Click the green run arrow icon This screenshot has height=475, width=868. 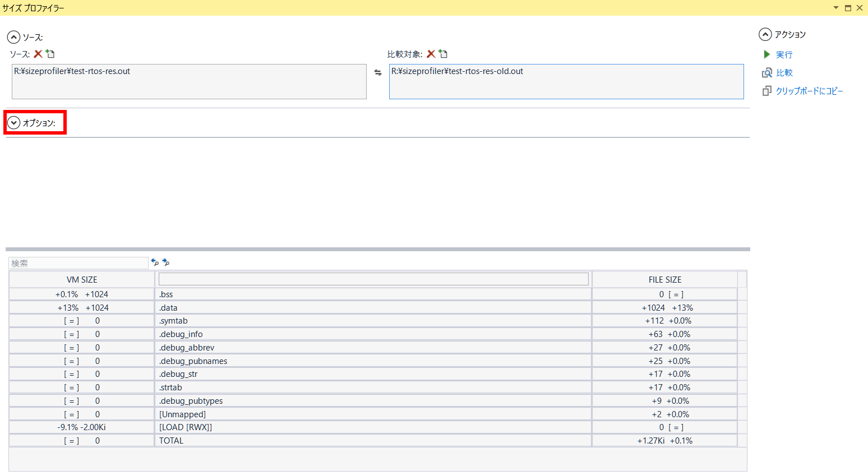(767, 54)
